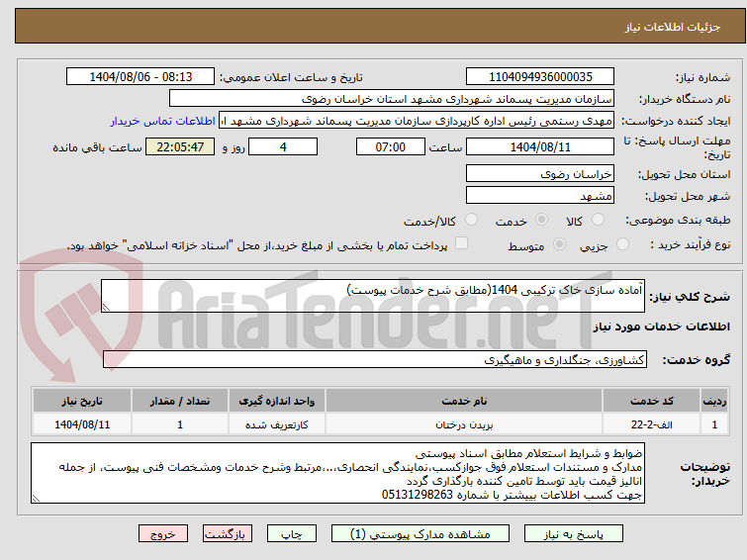Click the کد خدمت column header
The width and height of the screenshot is (747, 560).
point(651,401)
